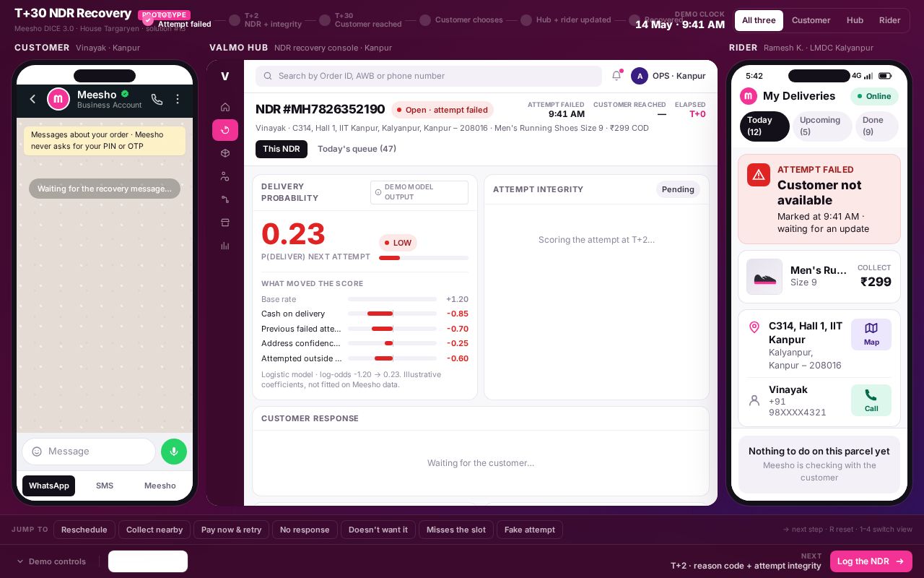The image size is (924, 578).
Task: Tap the green microphone button in the chat
Action: (174, 452)
